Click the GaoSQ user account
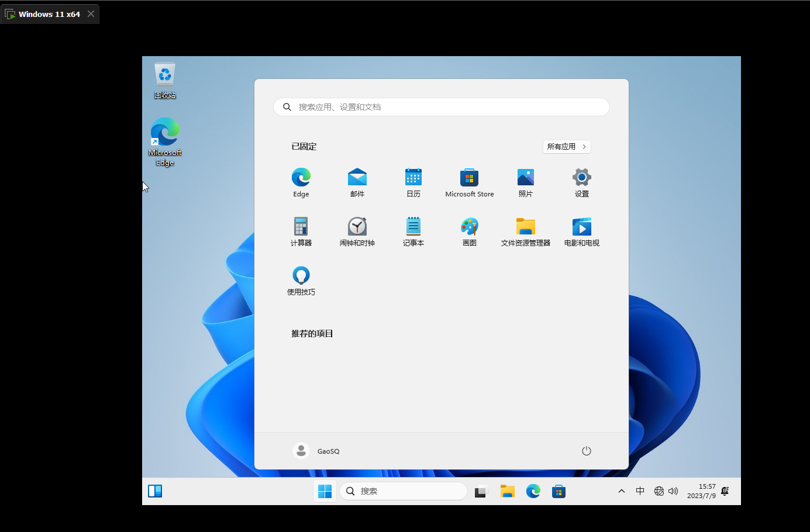The image size is (810, 532). (x=316, y=451)
